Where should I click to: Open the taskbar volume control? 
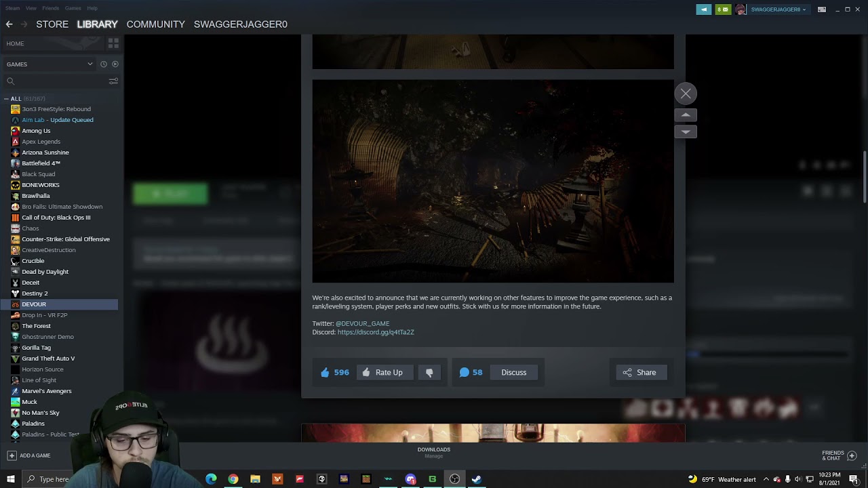coord(798,479)
